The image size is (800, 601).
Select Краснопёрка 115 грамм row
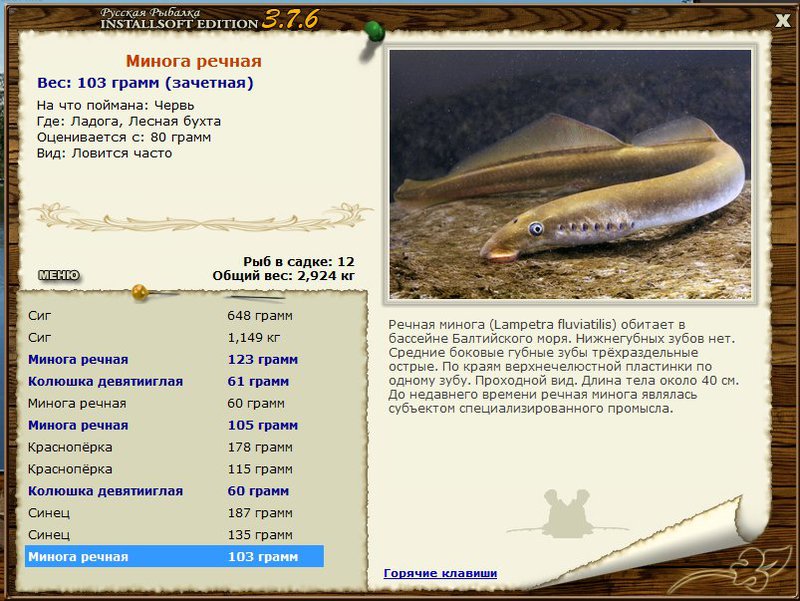(174, 469)
